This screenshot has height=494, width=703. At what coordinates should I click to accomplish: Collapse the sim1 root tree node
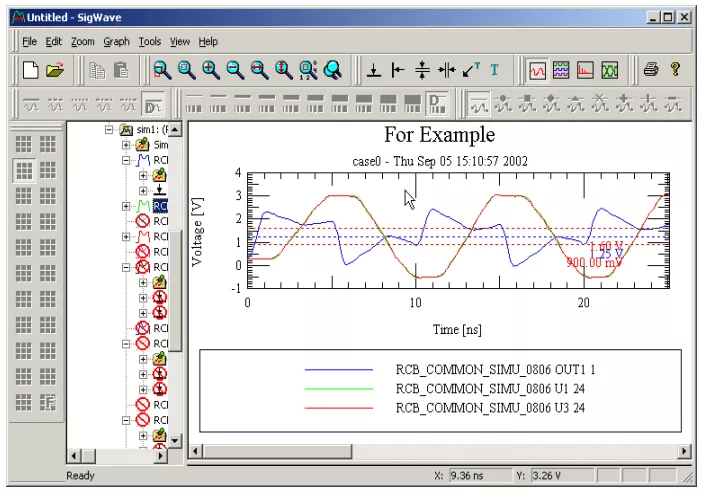coord(109,130)
